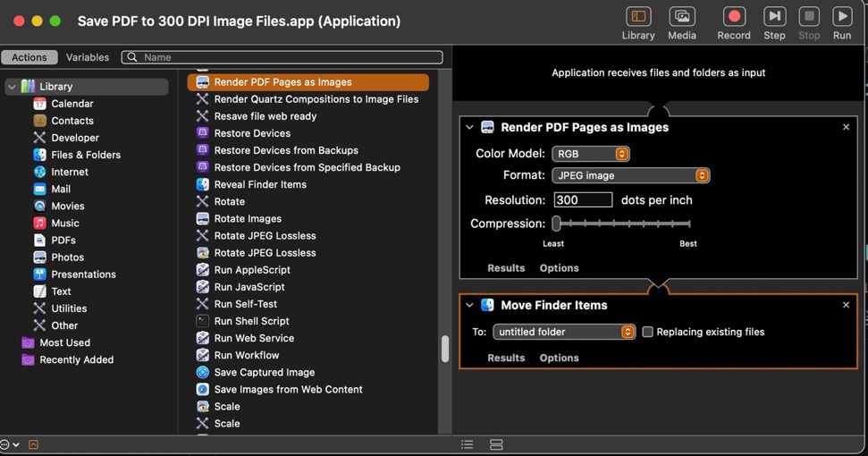Collapse the Move Finder Items action

coord(469,306)
